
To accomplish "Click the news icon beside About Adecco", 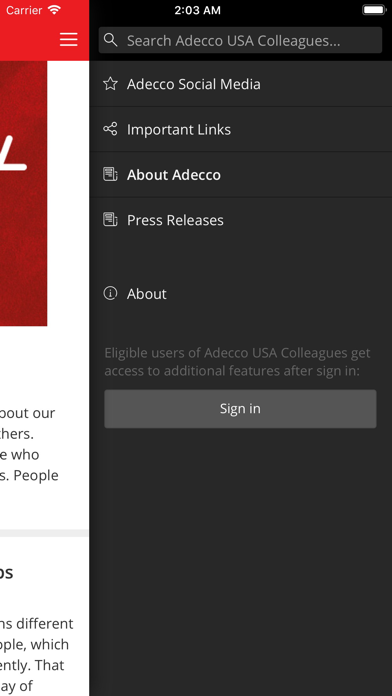I will pos(110,174).
